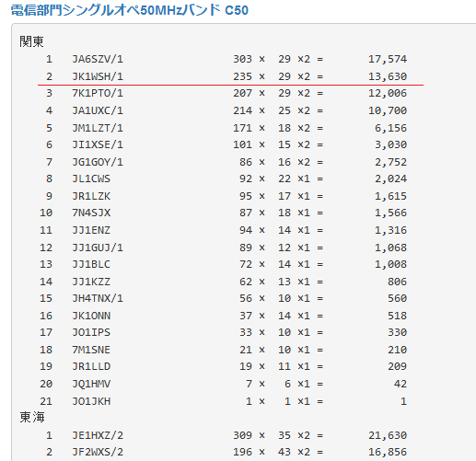Click the score 1,316

click(391, 230)
